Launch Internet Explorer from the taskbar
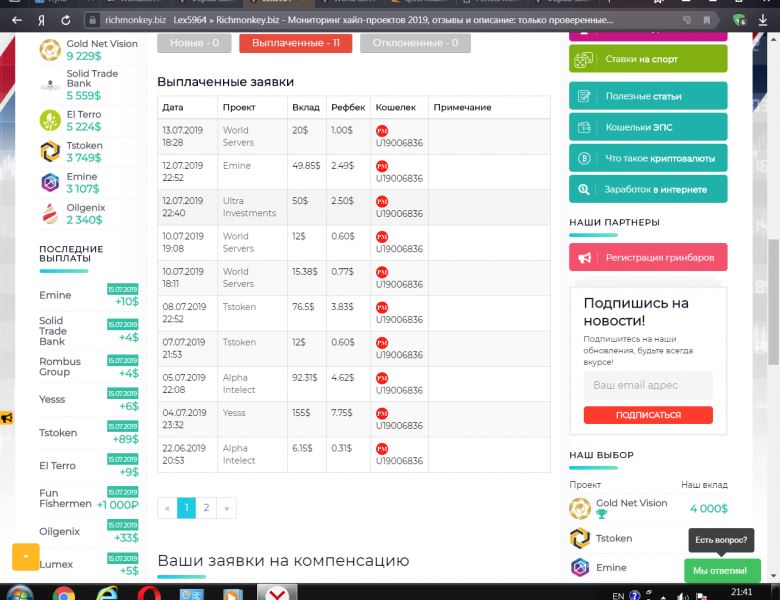This screenshot has width=780, height=600. (106, 593)
